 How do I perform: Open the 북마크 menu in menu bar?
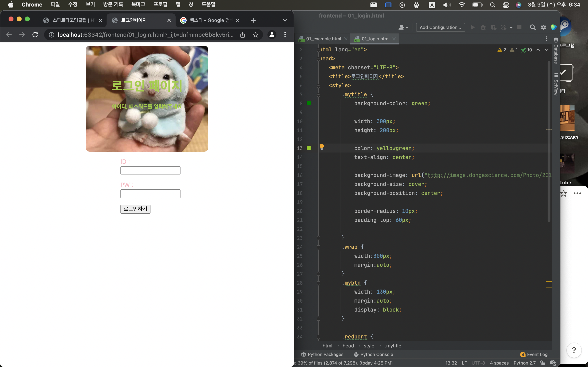(x=138, y=4)
